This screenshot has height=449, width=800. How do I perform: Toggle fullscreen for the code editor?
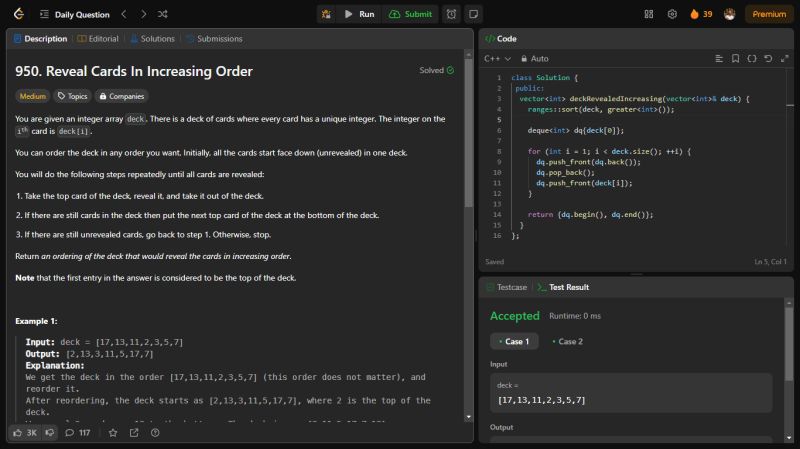[x=783, y=59]
